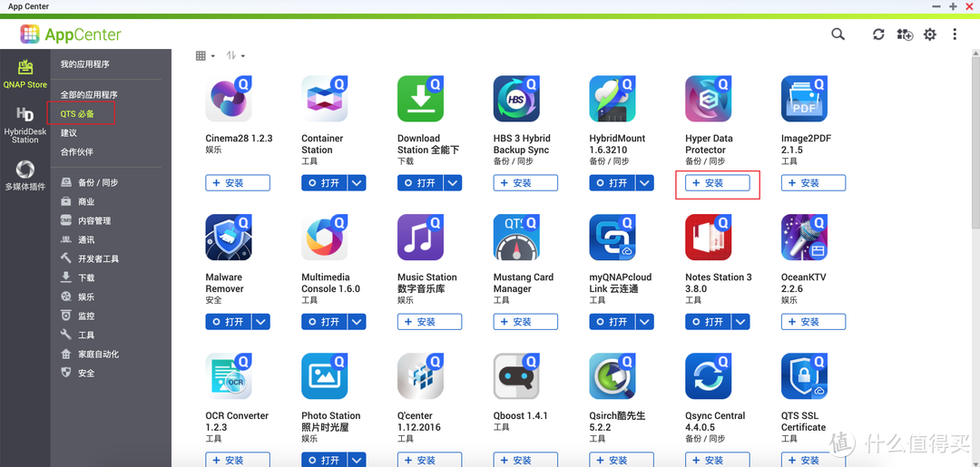
Task: Open the 多媒体插件 sidebar section
Action: pos(25,176)
